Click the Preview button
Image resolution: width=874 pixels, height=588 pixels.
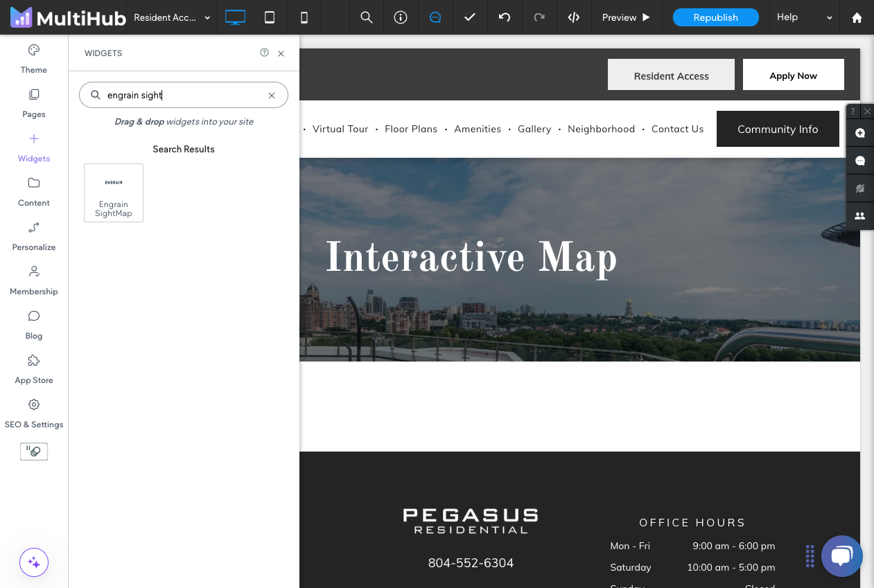626,17
